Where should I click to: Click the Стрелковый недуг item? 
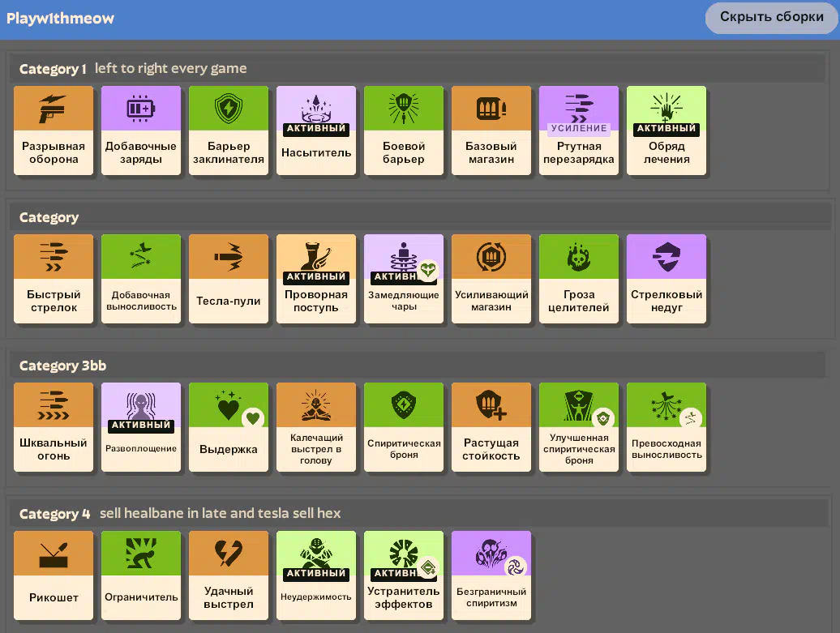[666, 279]
